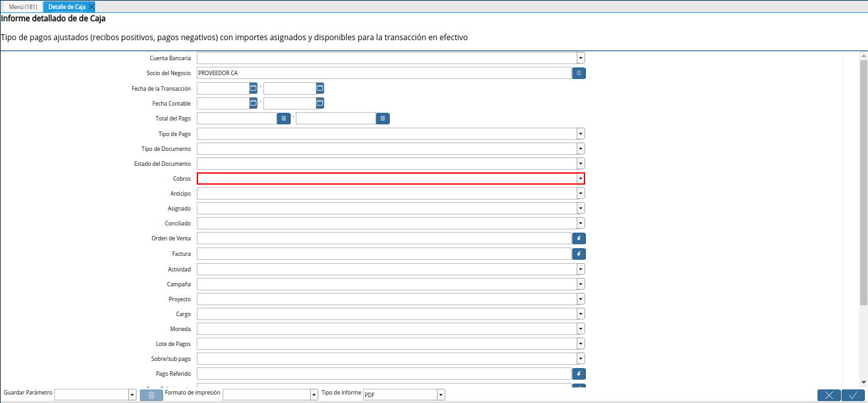The width and height of the screenshot is (868, 403).
Task: Expand the Actividad dropdown
Action: point(581,268)
